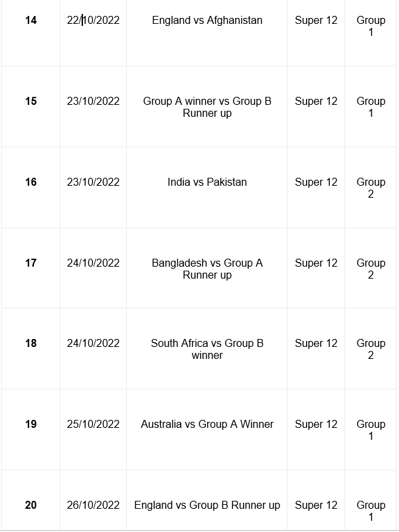Select the Australia vs Group A Winner cell
The height and width of the screenshot is (532, 399).
[206, 429]
